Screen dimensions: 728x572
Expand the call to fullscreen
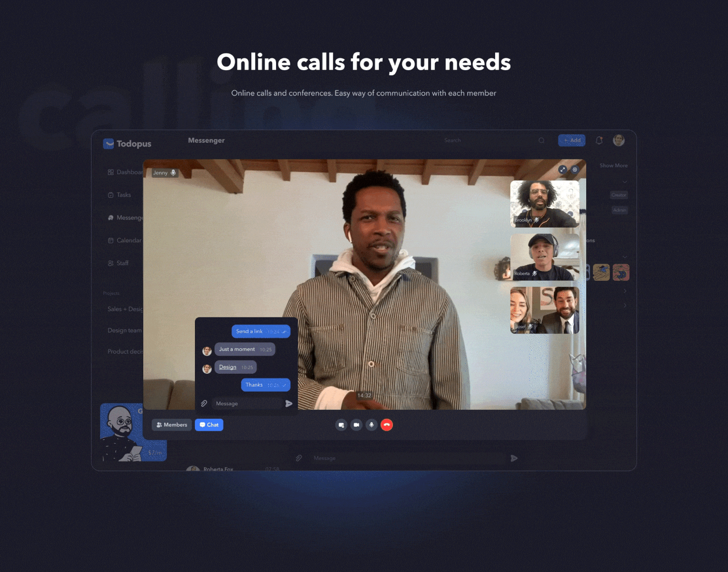tap(562, 169)
